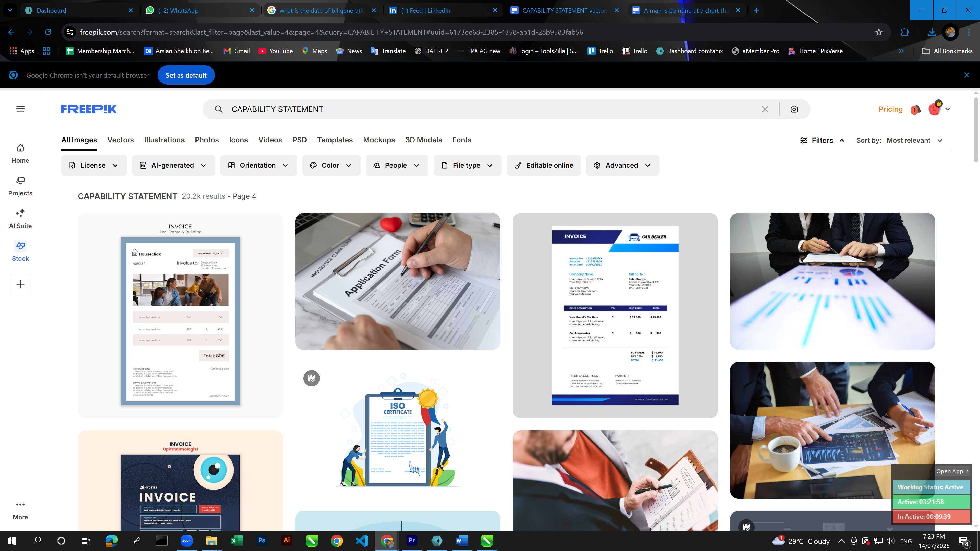Open Chrome extensions puzzle icon
This screenshot has width=980, height=551.
(905, 32)
